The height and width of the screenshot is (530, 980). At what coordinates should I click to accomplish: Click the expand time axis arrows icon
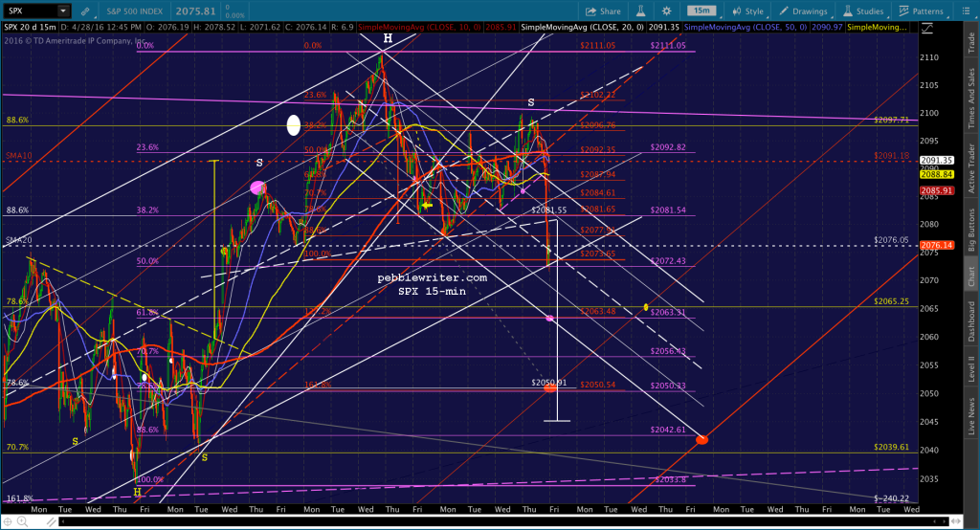tap(958, 521)
